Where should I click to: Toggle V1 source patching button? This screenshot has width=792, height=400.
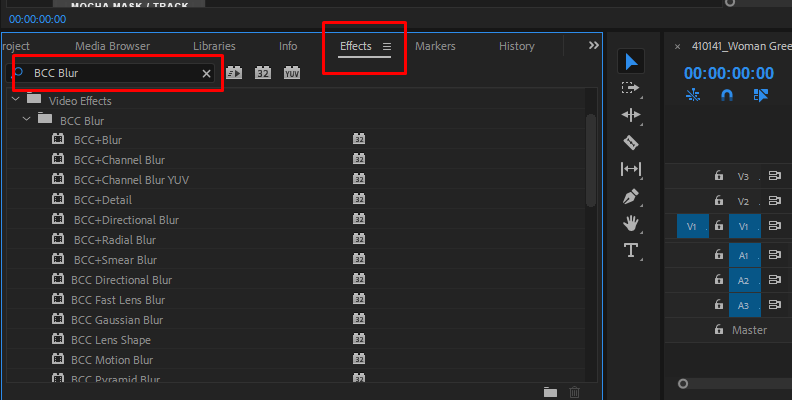[692, 226]
